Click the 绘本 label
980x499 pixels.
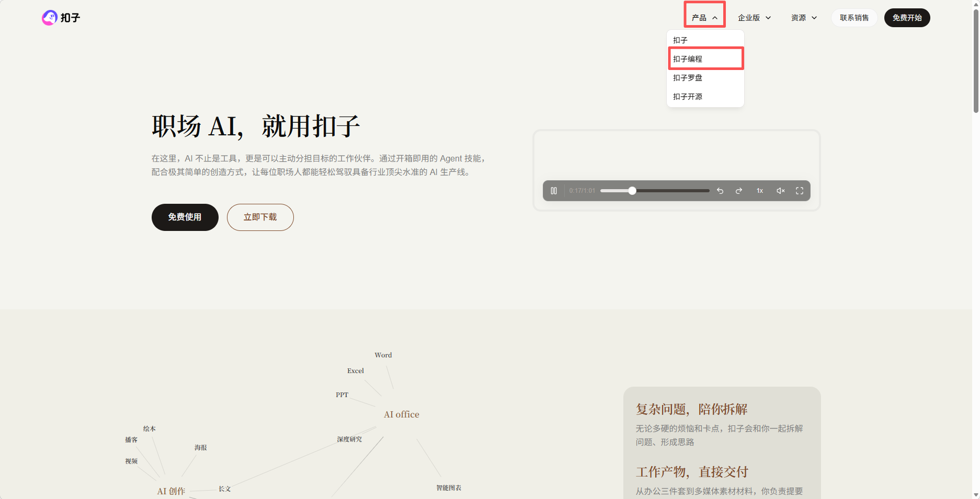[x=150, y=429]
